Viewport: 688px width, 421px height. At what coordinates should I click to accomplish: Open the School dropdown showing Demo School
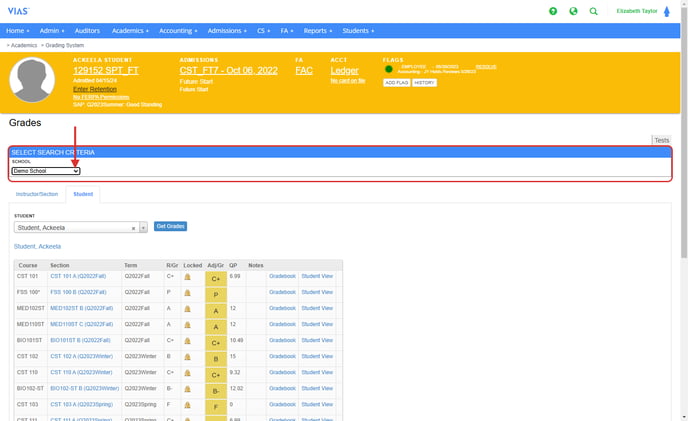[x=46, y=171]
